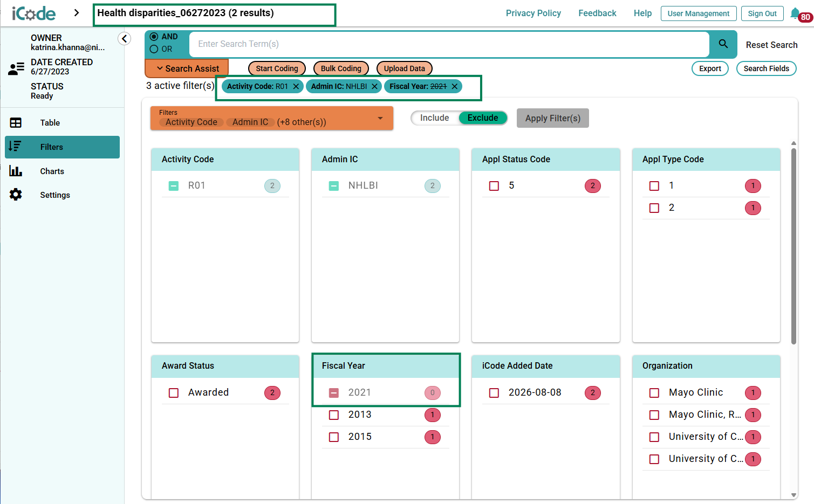Check Appl Type Code 1 checkbox
The width and height of the screenshot is (814, 504).
pos(654,186)
